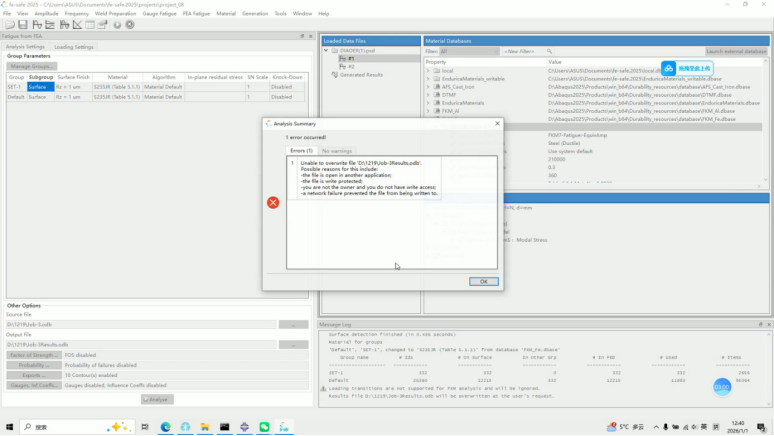This screenshot has width=774, height=436.
Task: Close the Message Log panel
Action: pos(769,324)
